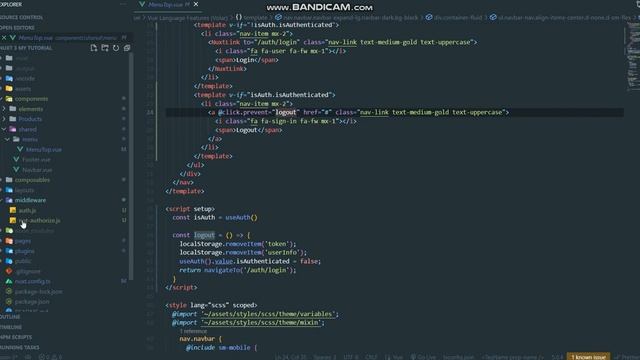Click the git icon beside .gitignore
Image resolution: width=640 pixels, height=360 pixels.
click(x=9, y=271)
